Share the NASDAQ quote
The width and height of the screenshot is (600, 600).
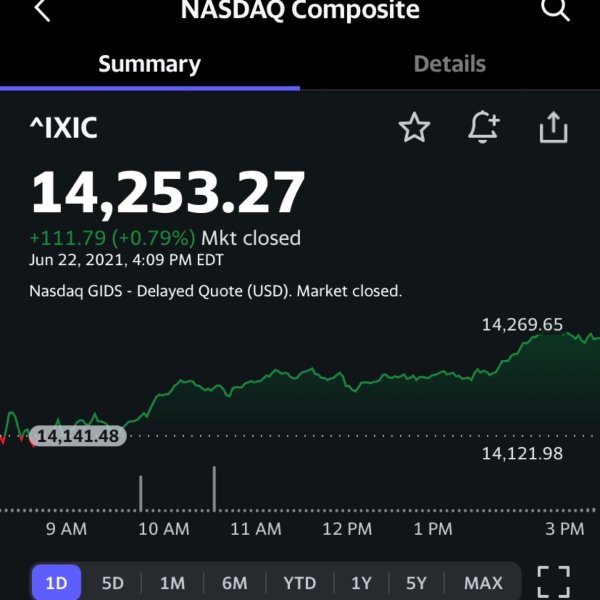tap(553, 127)
